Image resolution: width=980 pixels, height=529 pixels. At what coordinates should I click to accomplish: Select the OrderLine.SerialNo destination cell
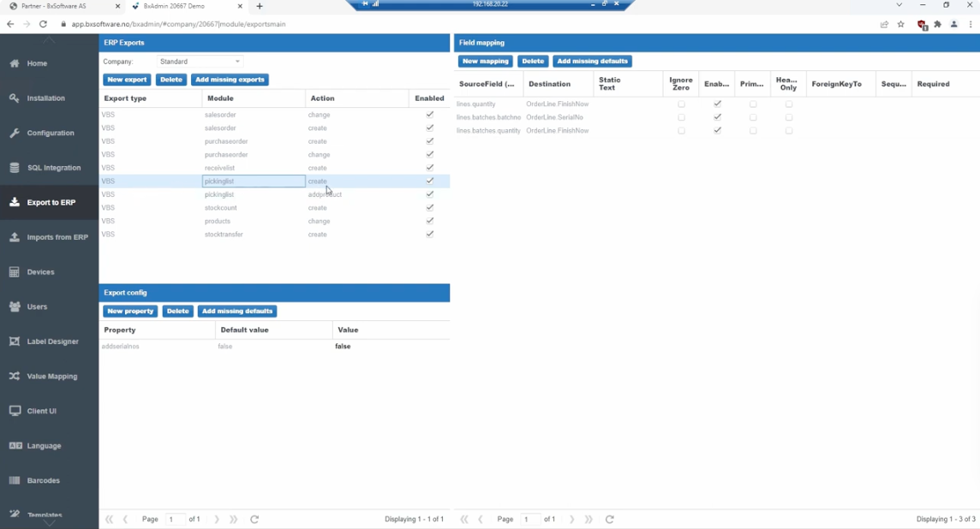tap(559, 117)
